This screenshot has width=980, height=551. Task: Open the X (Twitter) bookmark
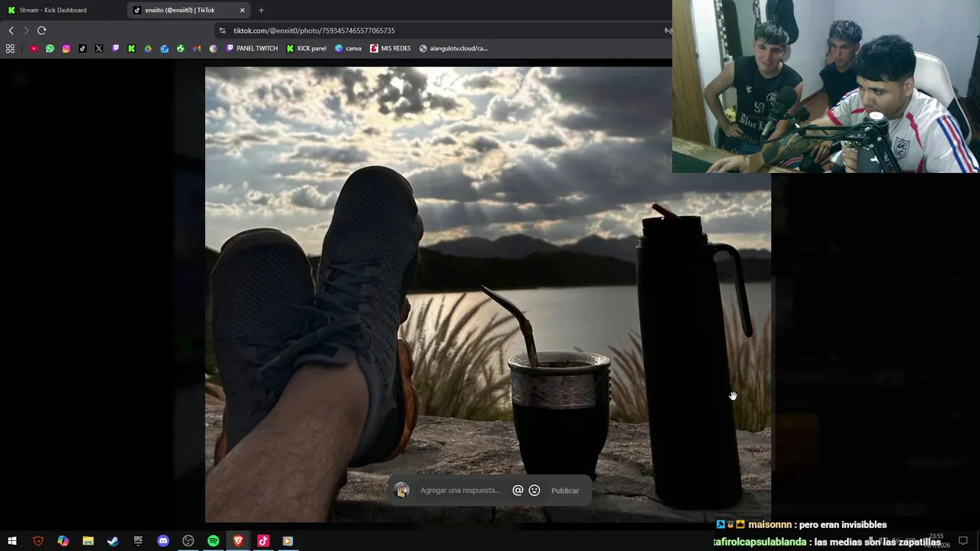(99, 48)
